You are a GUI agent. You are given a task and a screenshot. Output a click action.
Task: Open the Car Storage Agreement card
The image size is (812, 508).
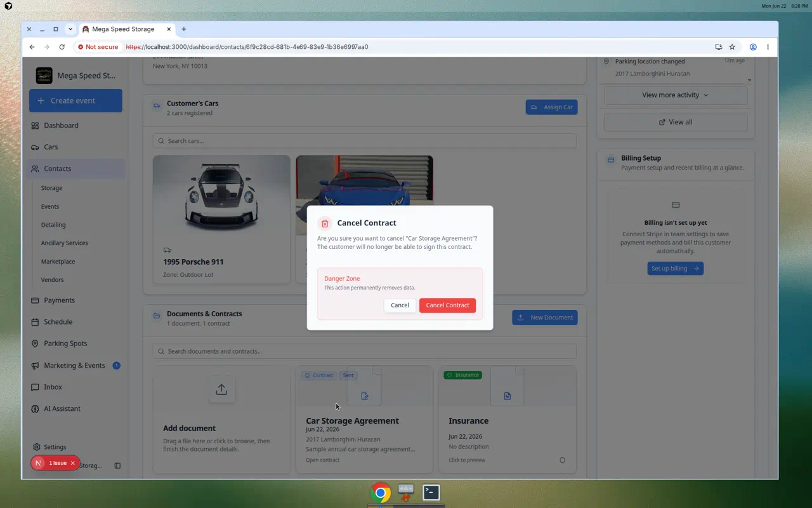pos(364,419)
